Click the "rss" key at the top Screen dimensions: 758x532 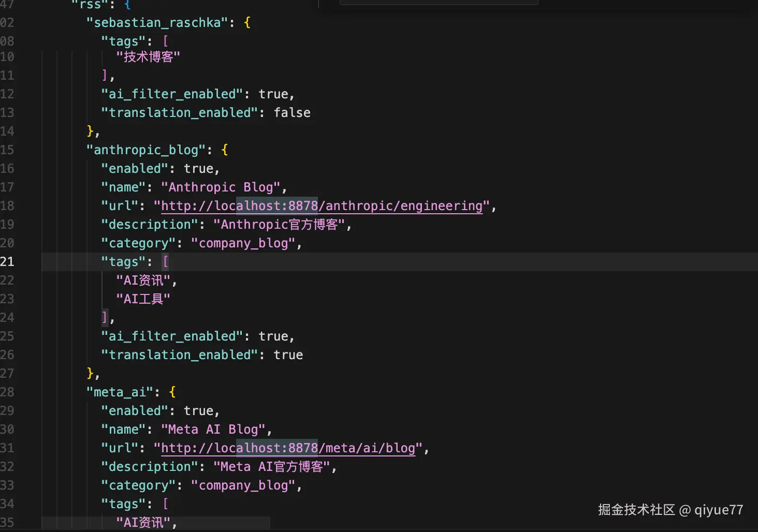coord(90,4)
